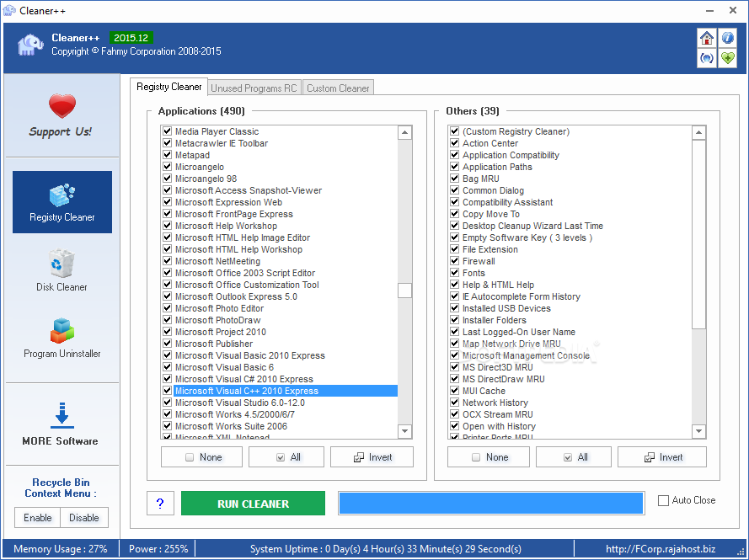Uncheck Microsoft Project 2010 checkbox

[x=167, y=331]
